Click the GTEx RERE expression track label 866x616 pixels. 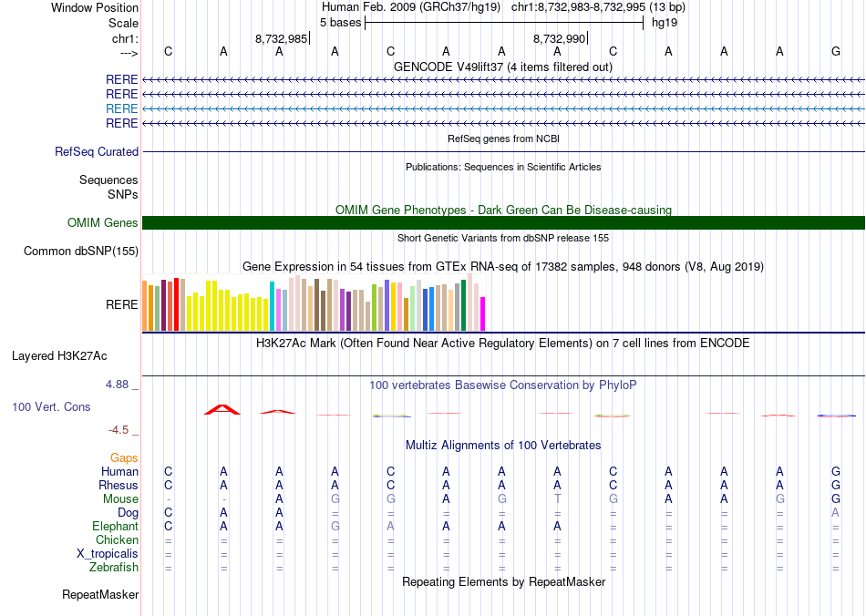122,304
